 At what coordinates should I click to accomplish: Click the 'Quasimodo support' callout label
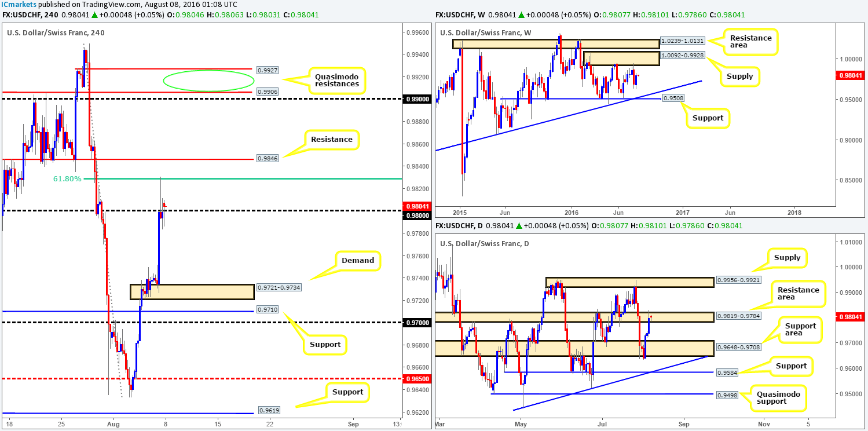coord(778,398)
